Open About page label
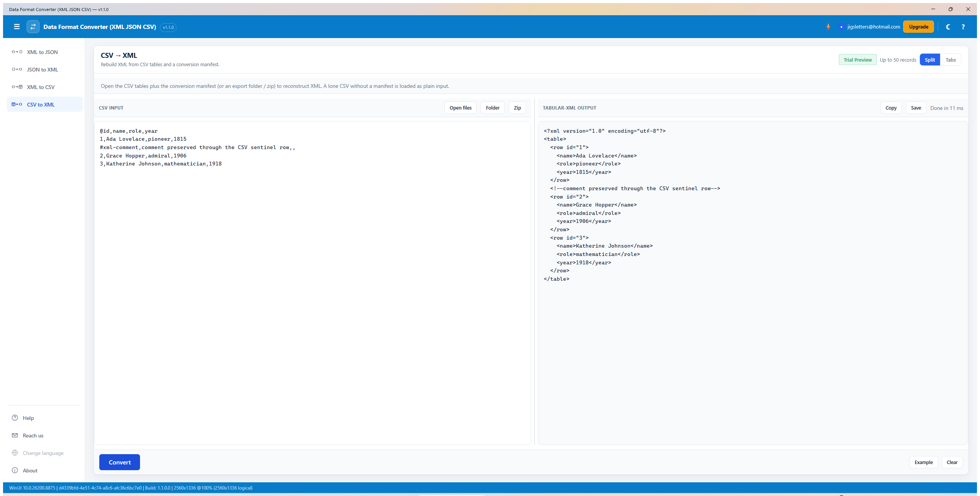 tap(30, 471)
